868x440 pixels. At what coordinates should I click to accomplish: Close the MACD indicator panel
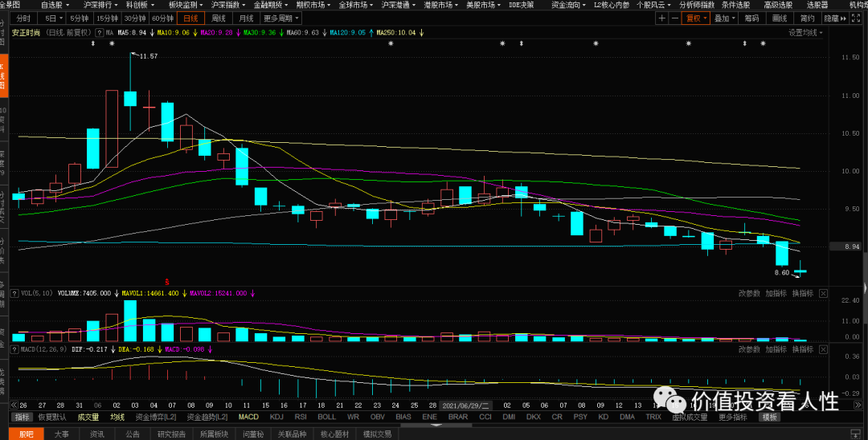(x=823, y=349)
